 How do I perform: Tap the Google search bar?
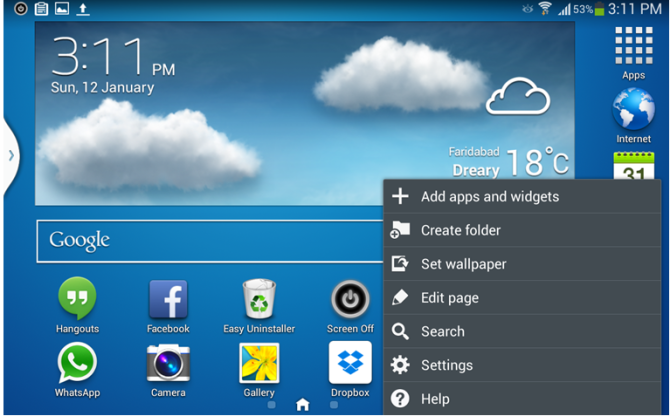pyautogui.click(x=210, y=241)
